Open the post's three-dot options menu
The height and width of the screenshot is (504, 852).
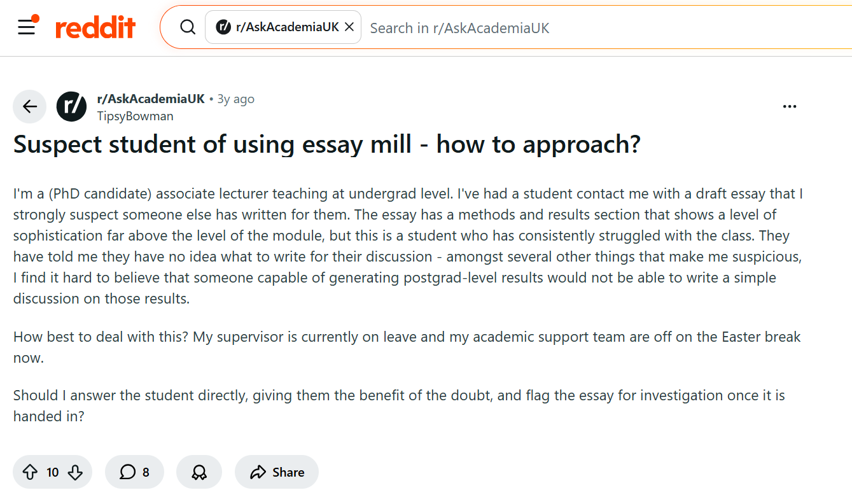point(790,106)
